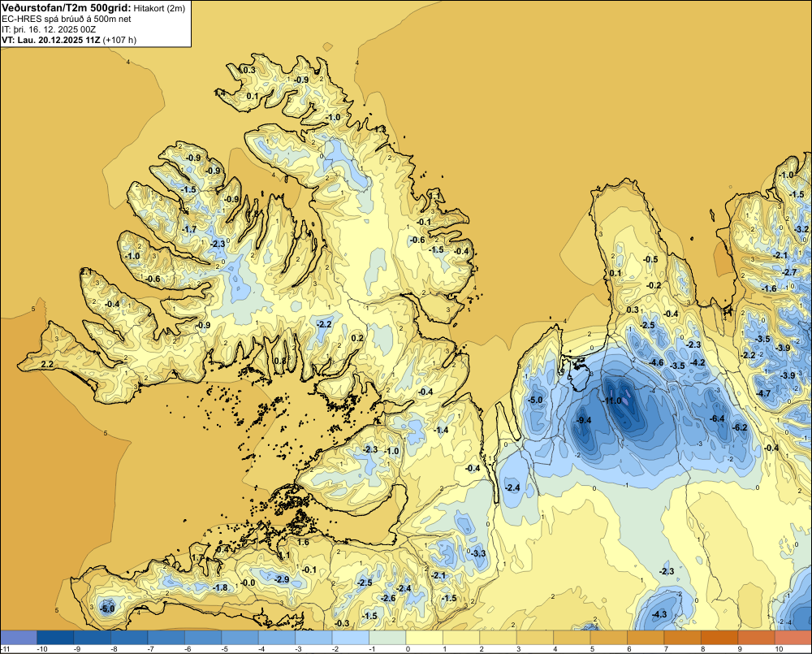The height and width of the screenshot is (654, 812).
Task: Click the '-2.9' temperature label
Action: click(x=282, y=579)
